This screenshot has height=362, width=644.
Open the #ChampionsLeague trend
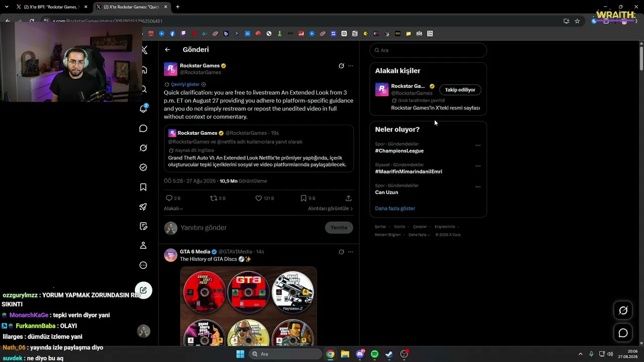(399, 151)
